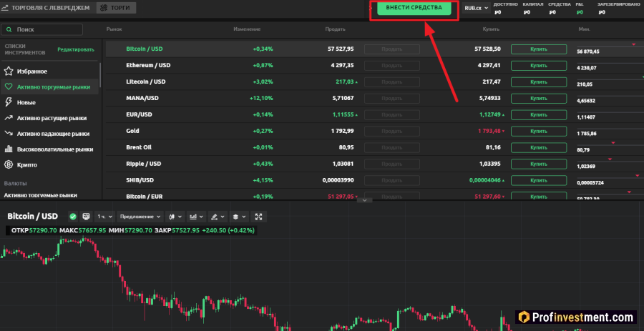Open the layers dropdown in chart toolbar
This screenshot has width=644, height=331.
238,217
